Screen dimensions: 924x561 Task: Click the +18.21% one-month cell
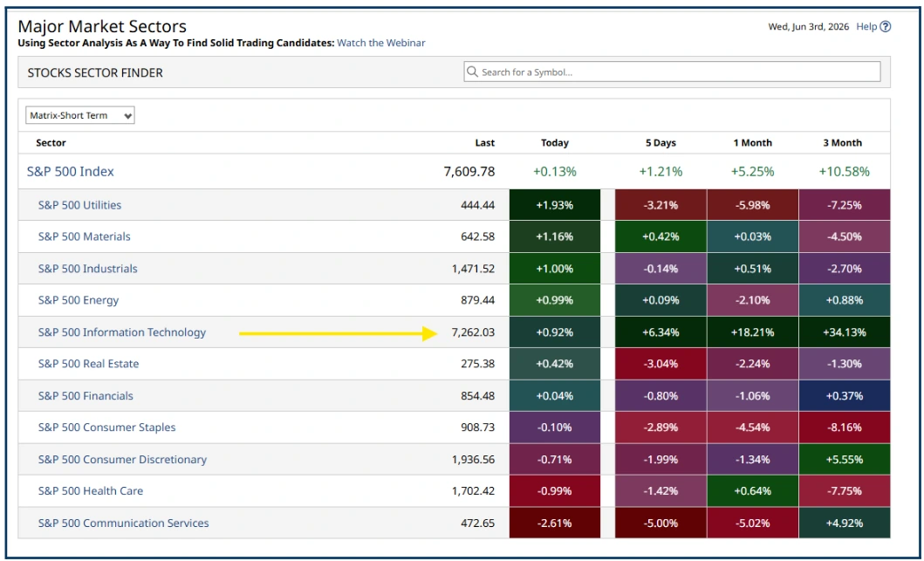(x=752, y=332)
